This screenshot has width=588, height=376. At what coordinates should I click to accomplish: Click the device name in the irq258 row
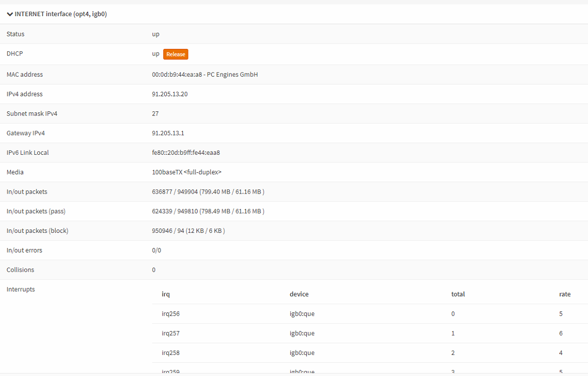[x=302, y=353]
